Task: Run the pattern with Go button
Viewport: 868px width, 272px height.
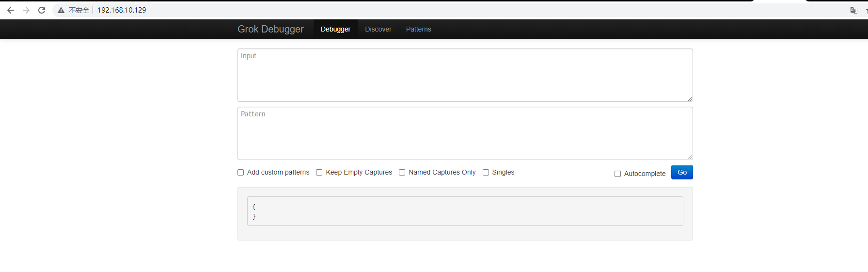Action: [682, 172]
